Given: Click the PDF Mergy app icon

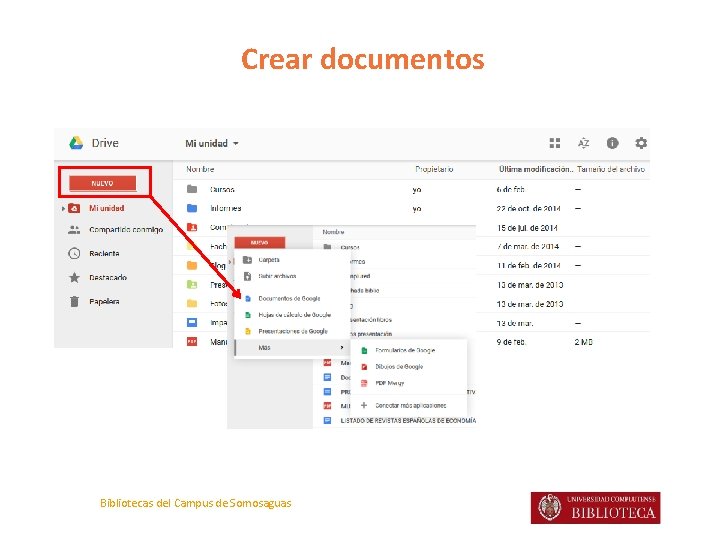Looking at the screenshot, I should pyautogui.click(x=364, y=383).
